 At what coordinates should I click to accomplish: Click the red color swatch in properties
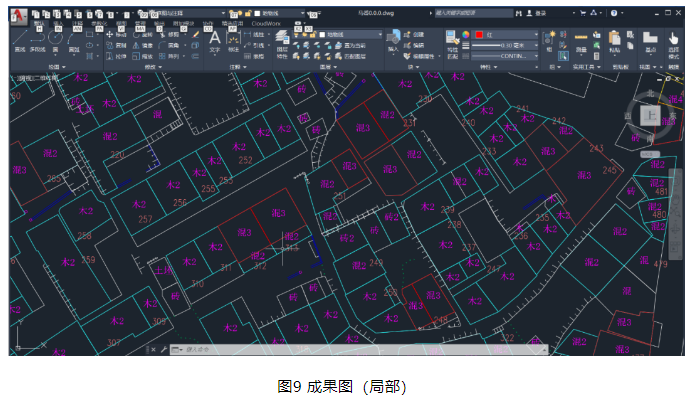point(479,35)
